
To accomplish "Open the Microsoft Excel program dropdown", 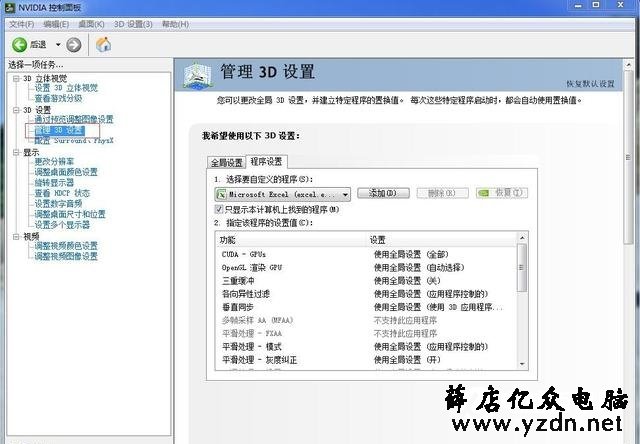I will coord(282,195).
